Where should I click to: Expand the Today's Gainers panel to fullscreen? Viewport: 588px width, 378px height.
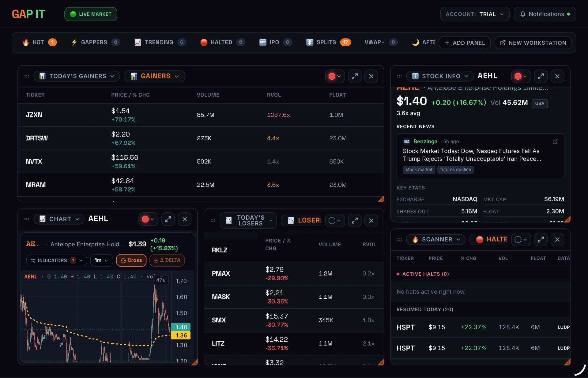click(x=355, y=76)
